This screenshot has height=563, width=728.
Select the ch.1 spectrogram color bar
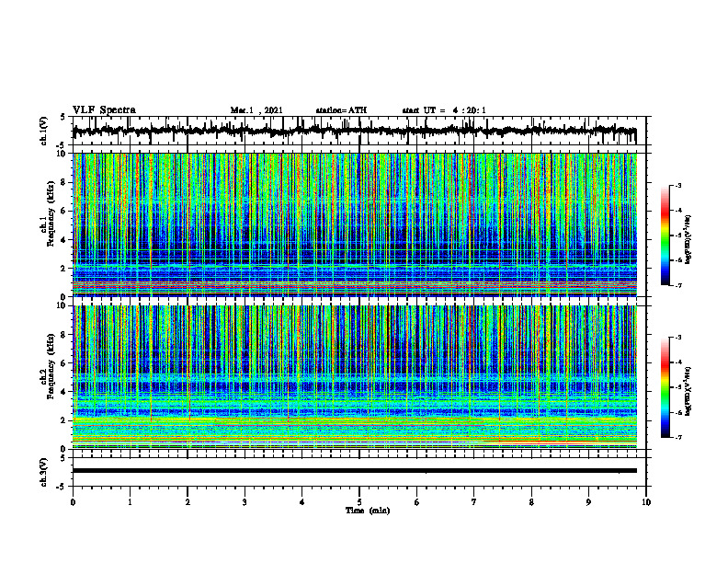(x=665, y=236)
